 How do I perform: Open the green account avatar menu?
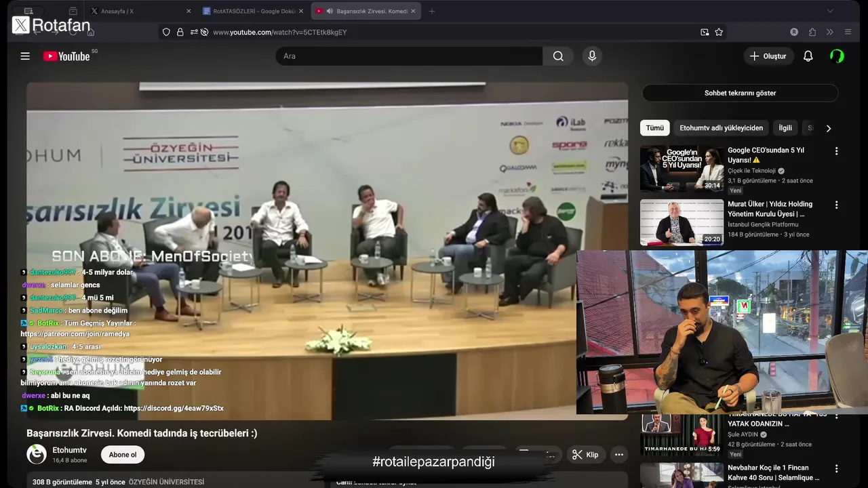(x=837, y=56)
